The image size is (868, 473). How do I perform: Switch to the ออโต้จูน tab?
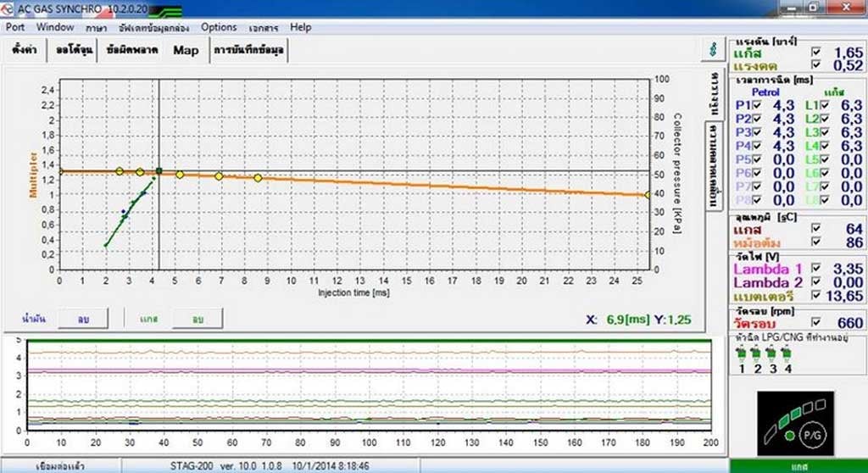coord(74,50)
